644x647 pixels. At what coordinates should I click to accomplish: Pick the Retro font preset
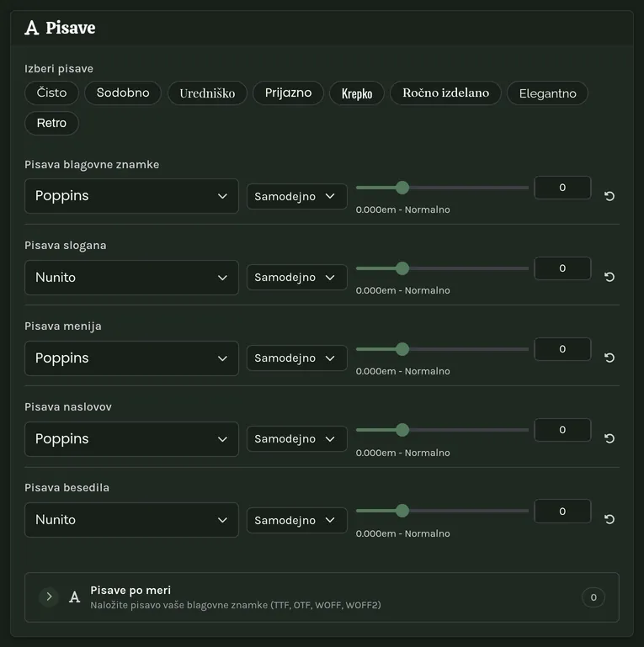click(51, 123)
